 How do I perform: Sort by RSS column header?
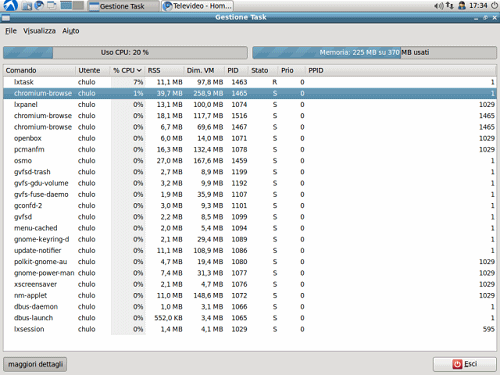(x=164, y=70)
